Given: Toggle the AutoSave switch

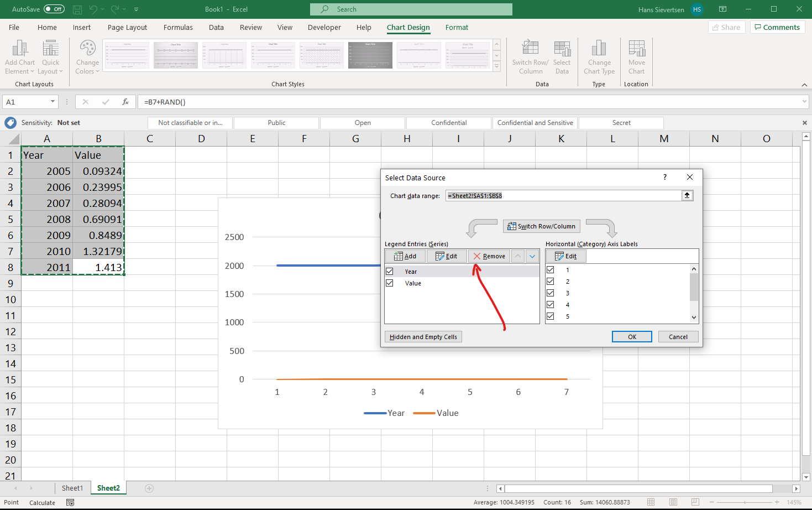Looking at the screenshot, I should point(54,9).
